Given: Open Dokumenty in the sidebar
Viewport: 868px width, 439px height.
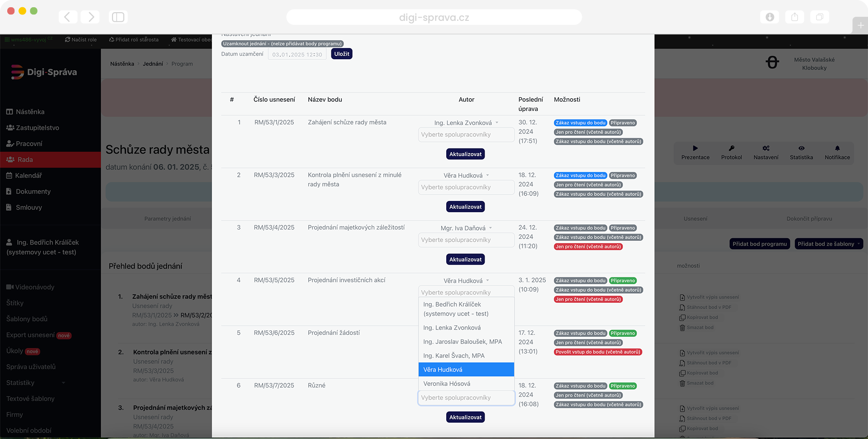Looking at the screenshot, I should pyautogui.click(x=33, y=191).
